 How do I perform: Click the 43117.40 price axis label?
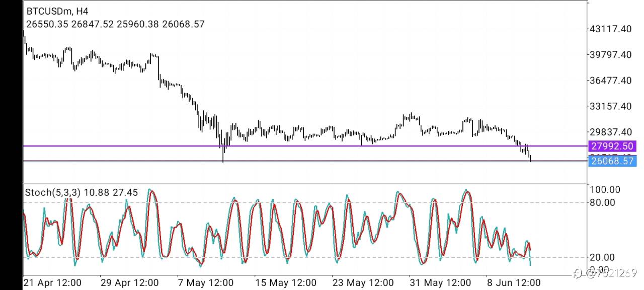(x=611, y=29)
